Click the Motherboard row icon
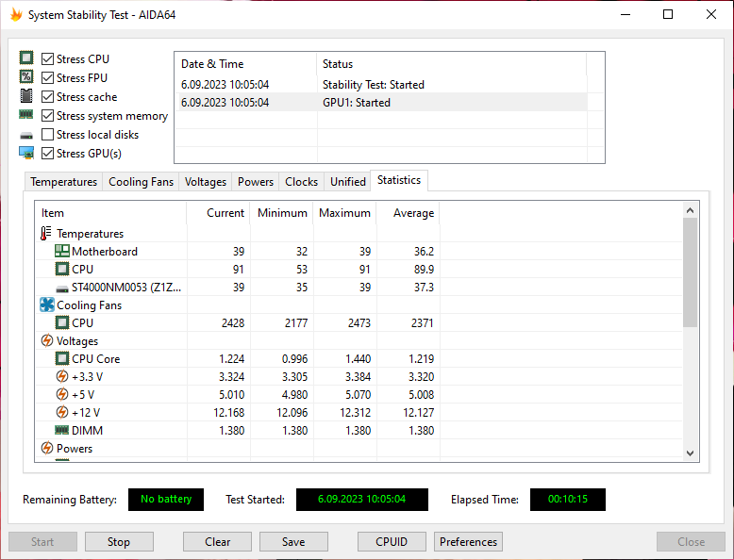The image size is (734, 560). click(61, 251)
